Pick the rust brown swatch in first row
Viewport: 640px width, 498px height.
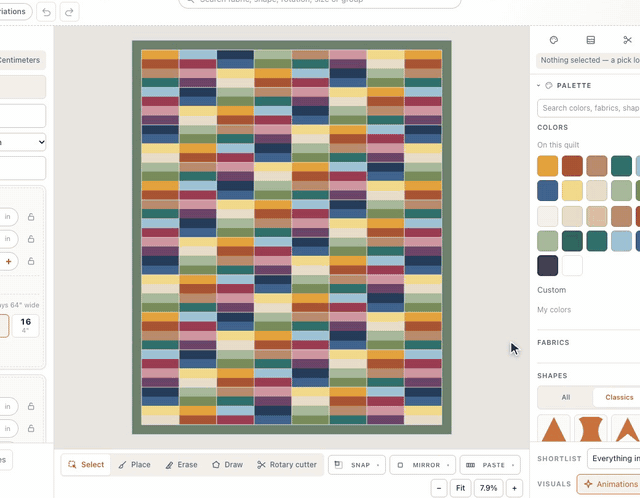(572, 166)
